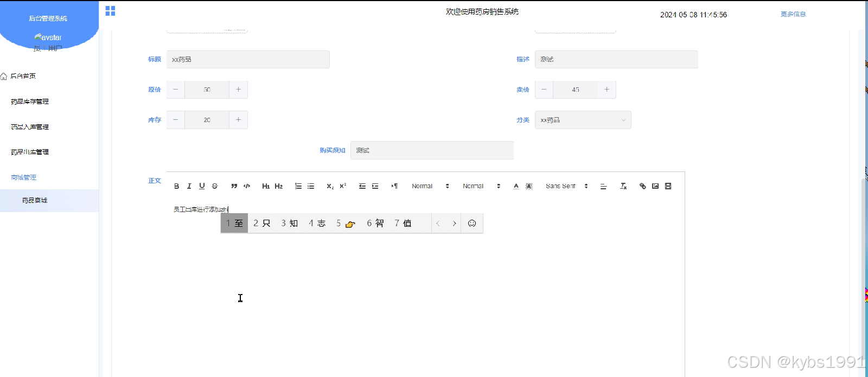868x377 pixels.
Task: Focus the 标题 input containing xx药品
Action: click(x=248, y=59)
